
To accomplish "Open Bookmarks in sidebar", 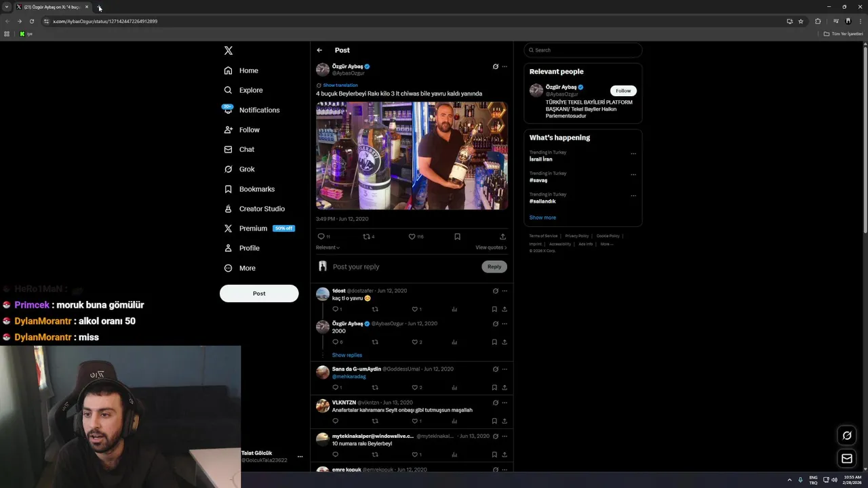I will (x=249, y=189).
